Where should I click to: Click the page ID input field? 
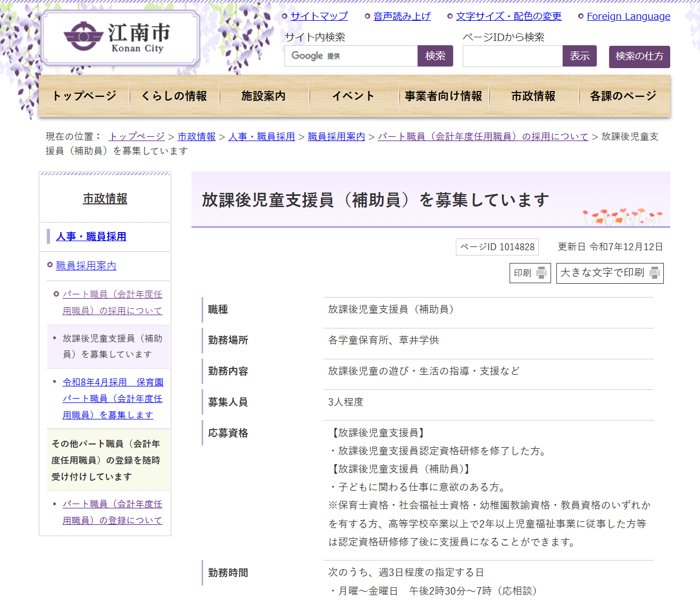512,56
